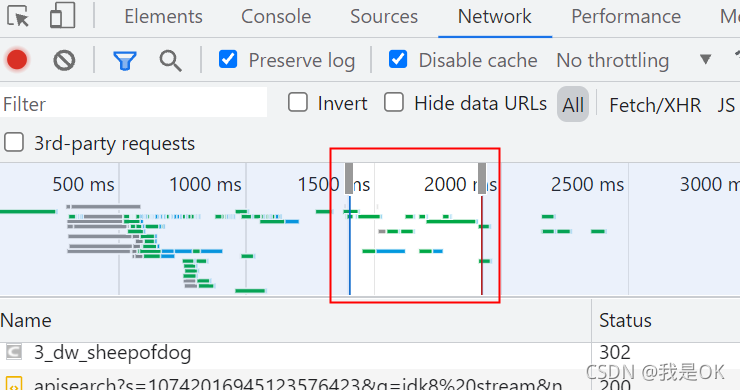Open the Sources tab

(384, 17)
